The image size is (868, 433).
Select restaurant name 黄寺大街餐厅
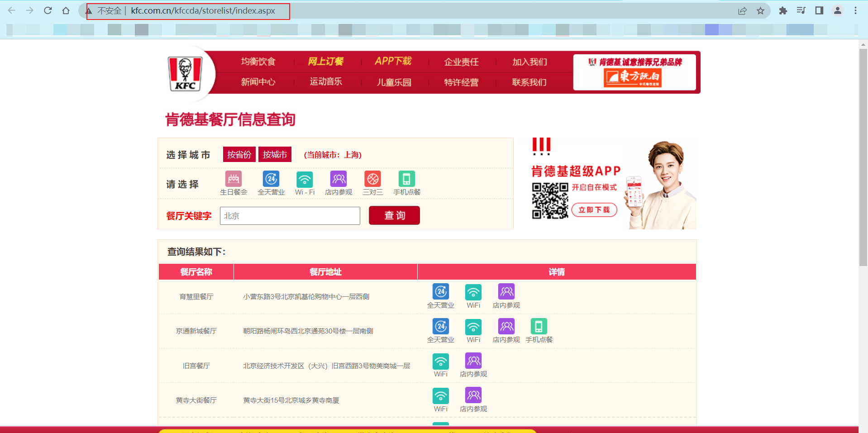coord(196,400)
